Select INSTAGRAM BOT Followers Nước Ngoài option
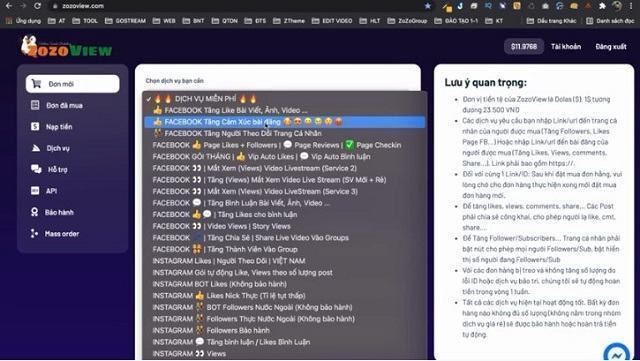 (284, 307)
